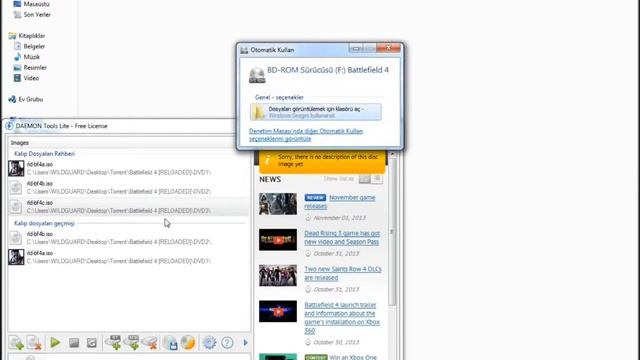Click the news panel scrollbar thumb
Screen dimensions: 640x360
(392, 232)
